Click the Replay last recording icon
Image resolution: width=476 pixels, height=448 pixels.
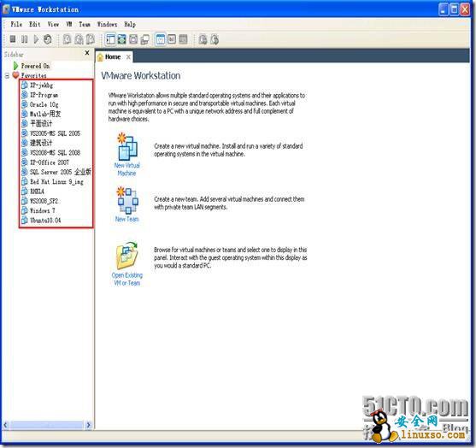coord(214,39)
